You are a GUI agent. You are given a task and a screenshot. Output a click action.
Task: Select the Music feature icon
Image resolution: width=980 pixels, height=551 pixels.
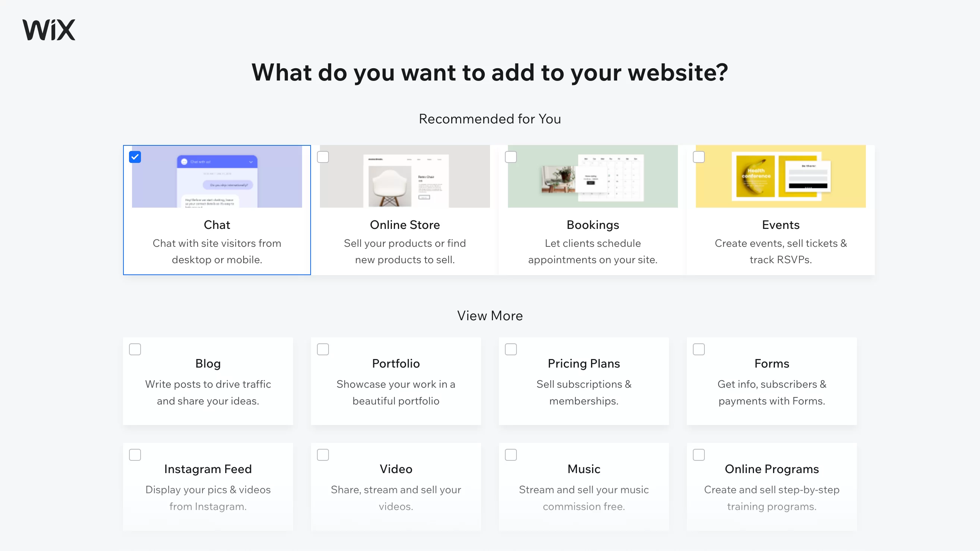pyautogui.click(x=510, y=455)
